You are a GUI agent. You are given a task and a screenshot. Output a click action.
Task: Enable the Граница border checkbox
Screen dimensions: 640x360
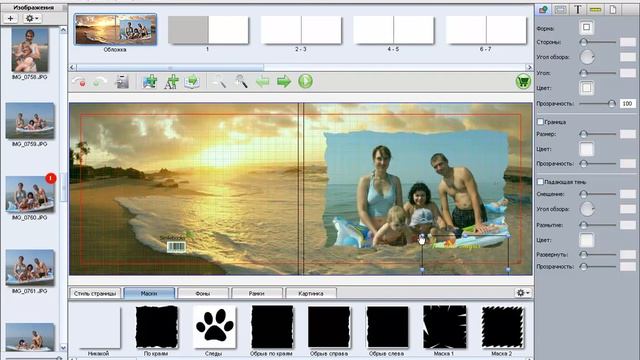540,122
